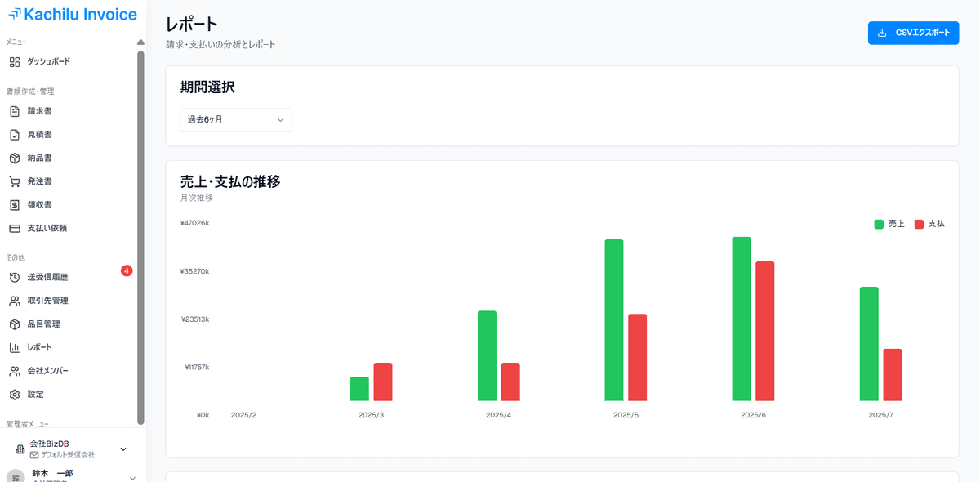Click the 送受信履歴 history clock icon

[x=15, y=278]
